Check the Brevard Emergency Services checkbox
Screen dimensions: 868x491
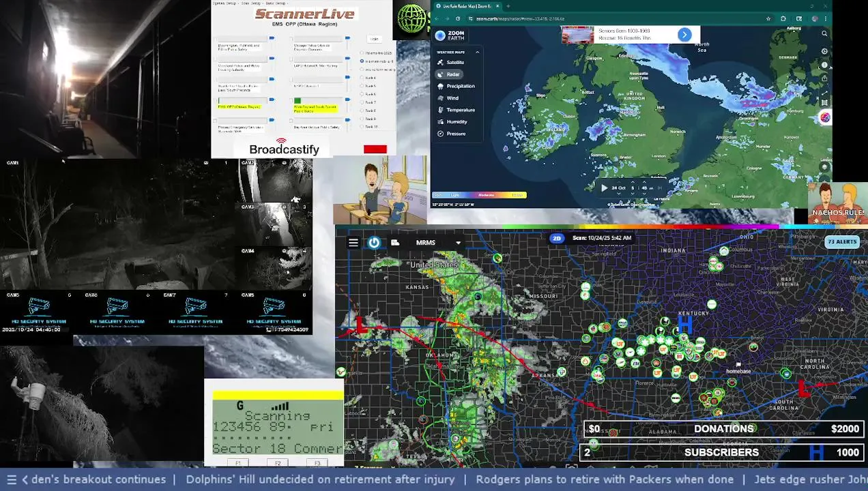pyautogui.click(x=215, y=121)
